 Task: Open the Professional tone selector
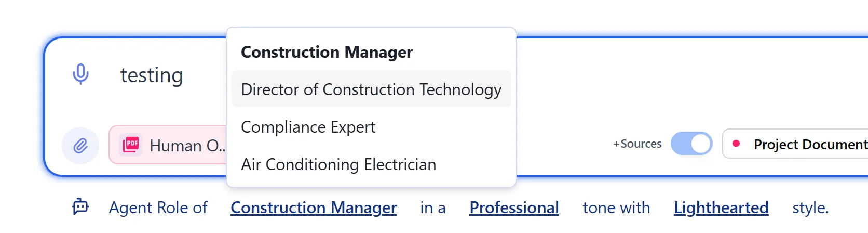[x=514, y=208]
